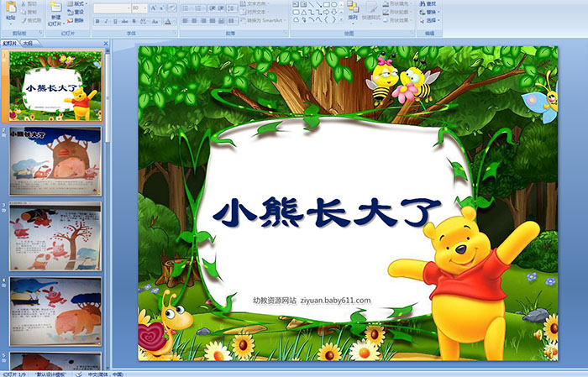This screenshot has width=588, height=377.
Task: Open Change Case (Aa) menu
Action: tap(155, 21)
